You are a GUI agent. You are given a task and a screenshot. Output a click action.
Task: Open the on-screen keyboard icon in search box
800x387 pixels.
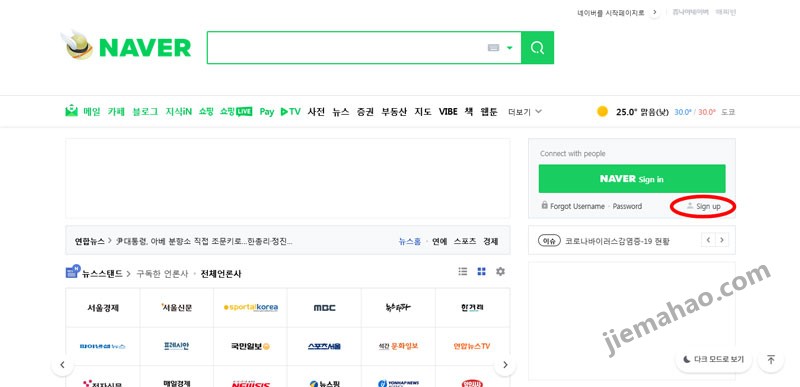[493, 48]
